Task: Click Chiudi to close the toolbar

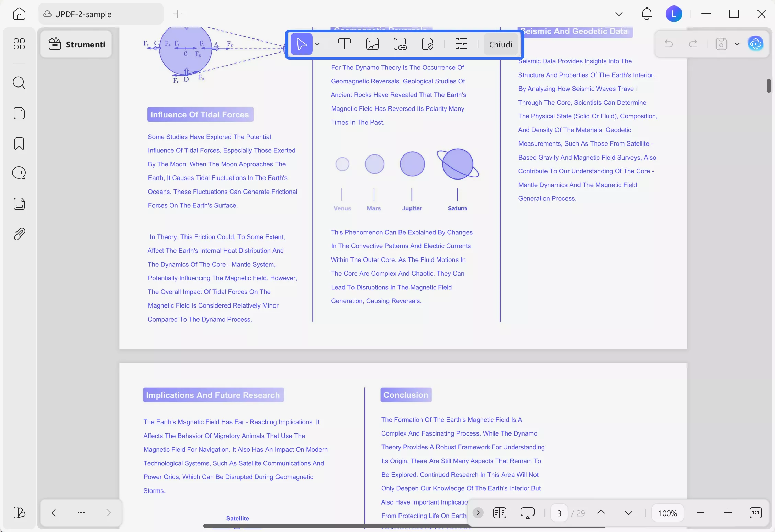Action: point(501,44)
